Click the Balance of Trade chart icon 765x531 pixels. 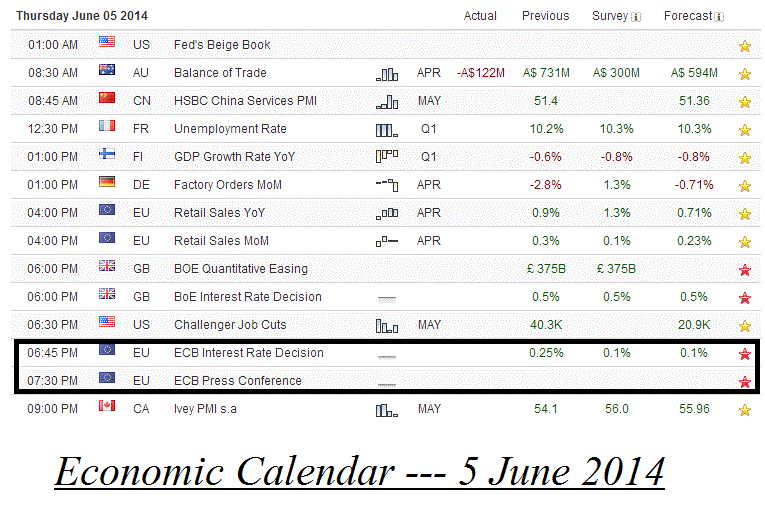click(386, 73)
